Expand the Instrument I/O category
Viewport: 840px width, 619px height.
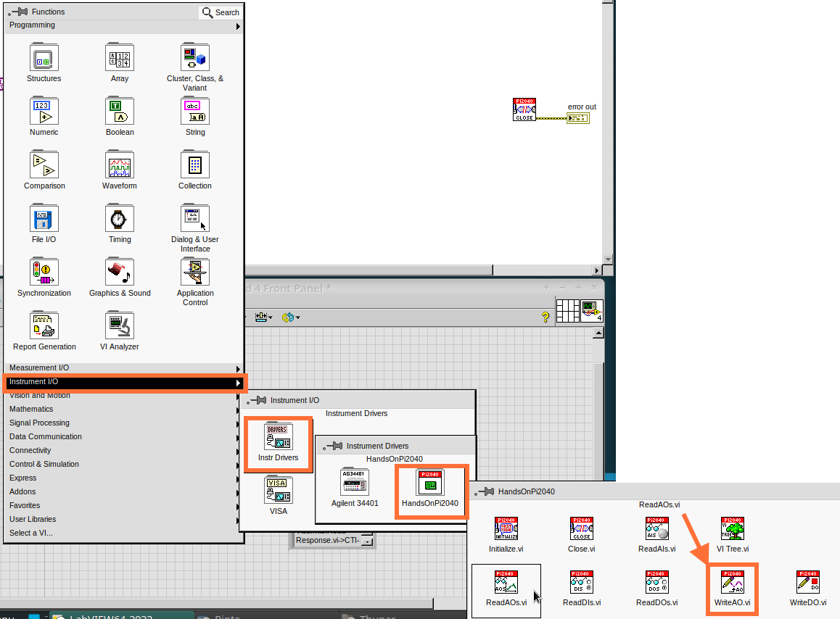click(124, 382)
